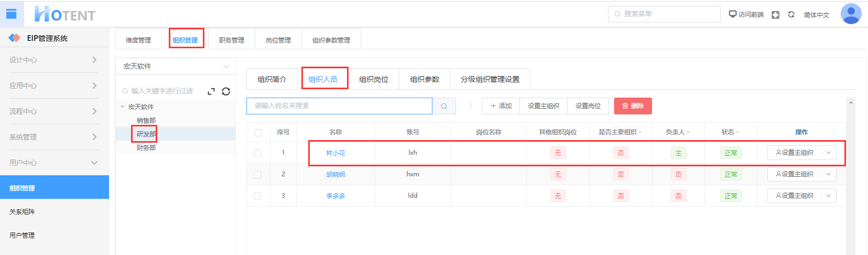Open the 胡晓明 user link
868x255 pixels.
pos(335,175)
